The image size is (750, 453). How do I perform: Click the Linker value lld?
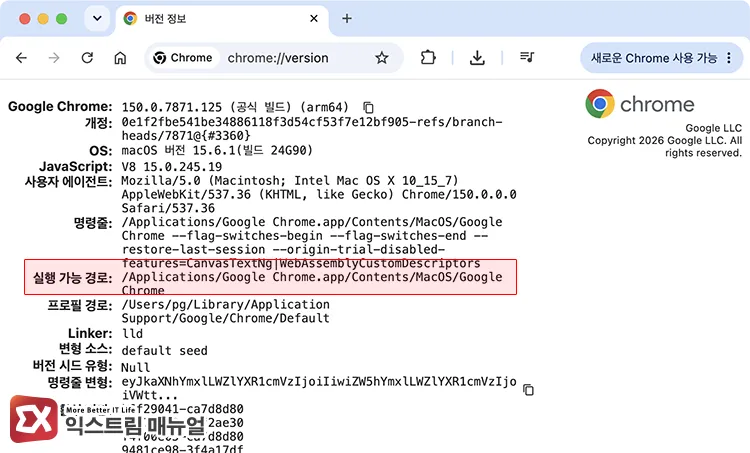(x=132, y=333)
